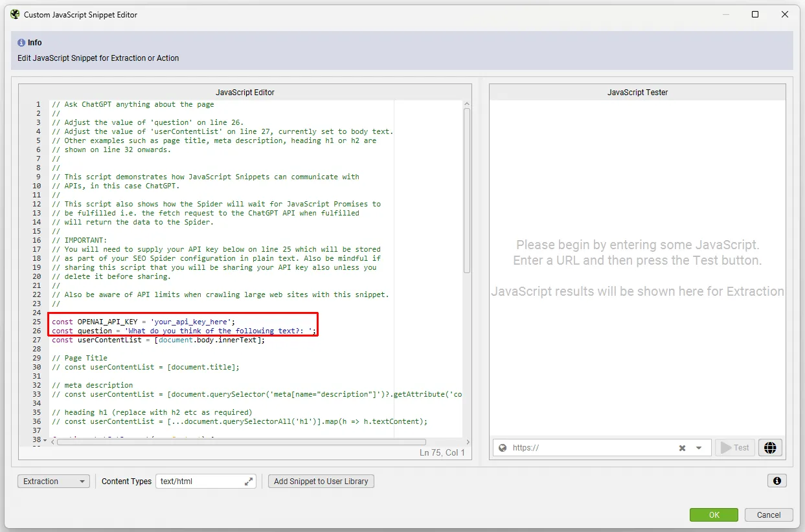Click the Content Types text/html field

click(199, 482)
